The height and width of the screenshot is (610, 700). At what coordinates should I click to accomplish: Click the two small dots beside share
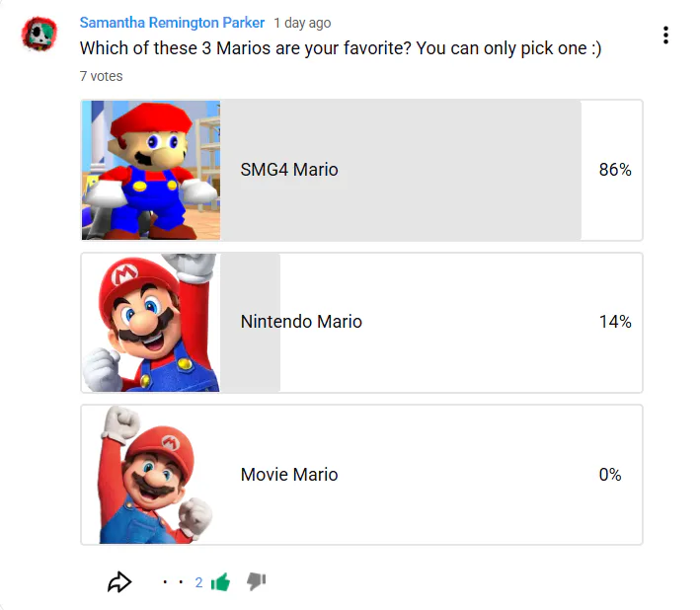tap(173, 582)
